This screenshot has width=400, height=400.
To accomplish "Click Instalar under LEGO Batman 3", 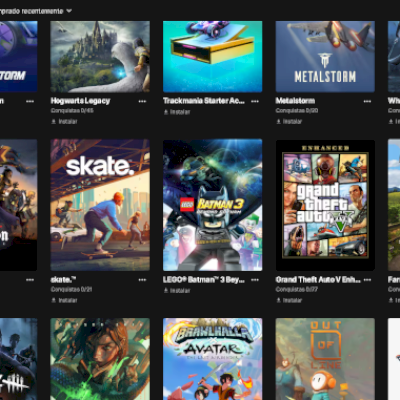I will pyautogui.click(x=177, y=291).
